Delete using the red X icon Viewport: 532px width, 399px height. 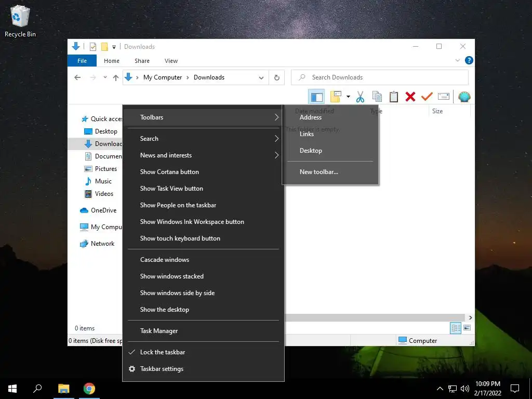[x=410, y=97]
